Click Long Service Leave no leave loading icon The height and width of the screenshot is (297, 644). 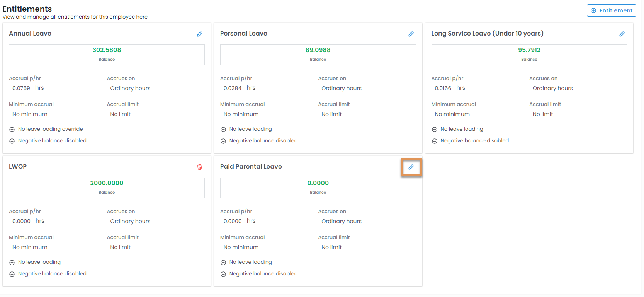tap(435, 130)
